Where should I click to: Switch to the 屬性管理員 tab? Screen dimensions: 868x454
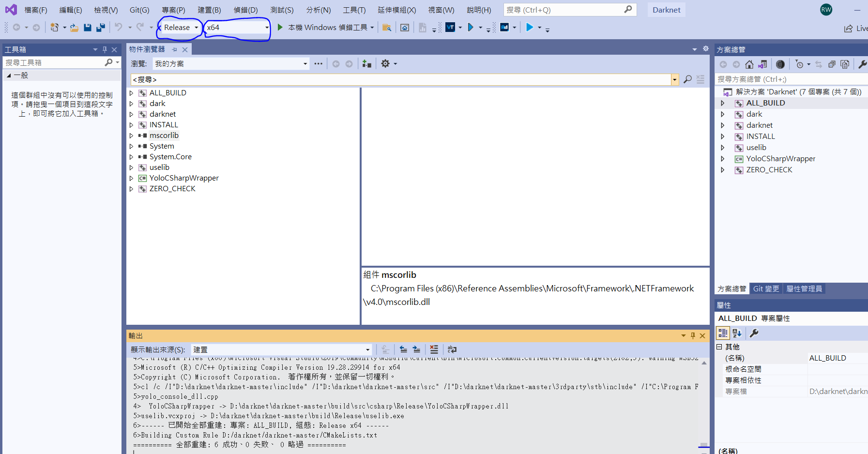point(804,288)
